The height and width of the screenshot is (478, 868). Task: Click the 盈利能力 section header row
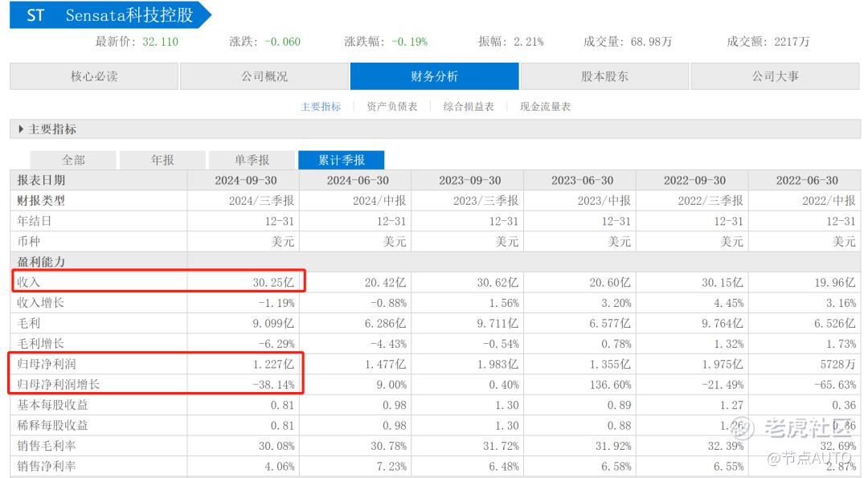tap(435, 262)
